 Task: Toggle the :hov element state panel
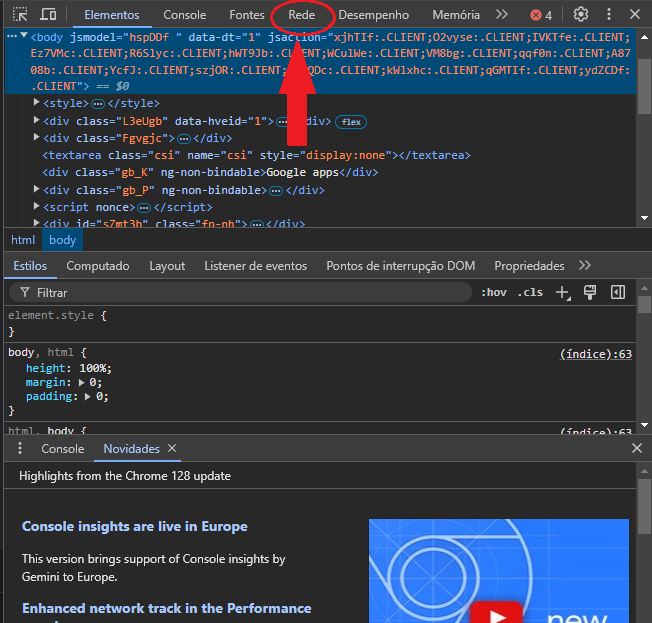coord(494,292)
